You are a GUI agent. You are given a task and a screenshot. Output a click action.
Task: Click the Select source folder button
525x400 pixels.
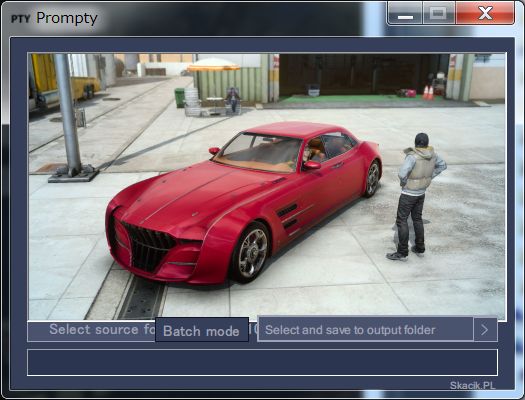pyautogui.click(x=91, y=331)
